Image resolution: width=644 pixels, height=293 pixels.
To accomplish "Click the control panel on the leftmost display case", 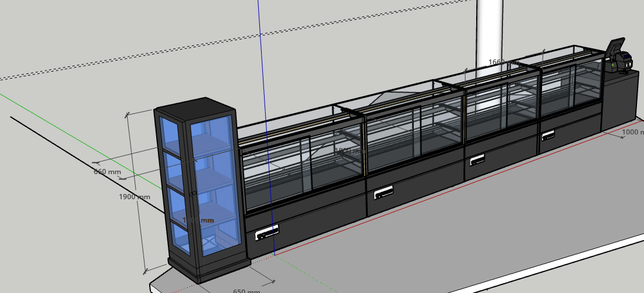I will tap(267, 232).
